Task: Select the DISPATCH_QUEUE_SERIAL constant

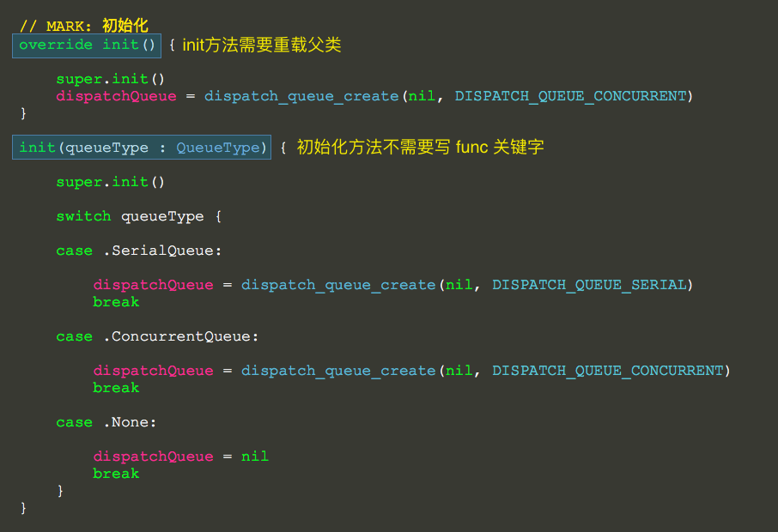Action: coord(589,285)
